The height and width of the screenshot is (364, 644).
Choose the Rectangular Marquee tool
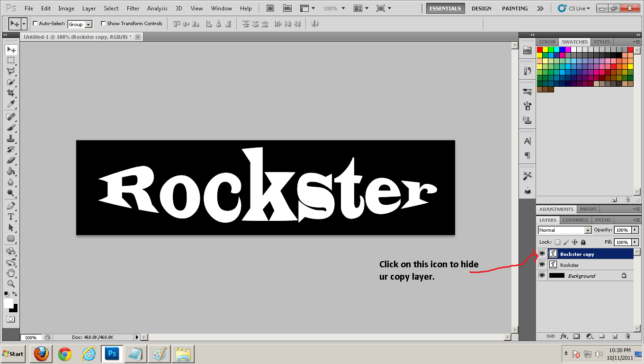tap(10, 60)
